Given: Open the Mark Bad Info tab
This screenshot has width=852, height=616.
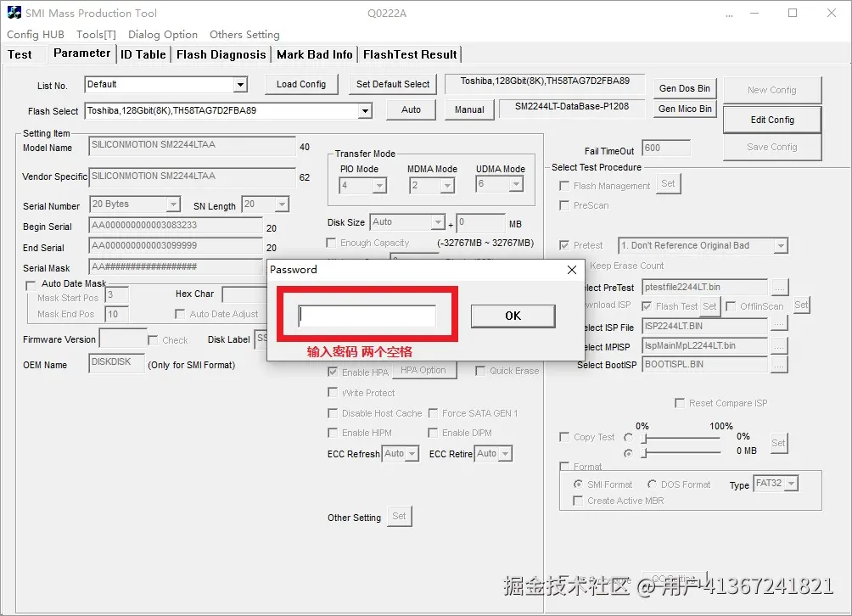Looking at the screenshot, I should tap(315, 54).
